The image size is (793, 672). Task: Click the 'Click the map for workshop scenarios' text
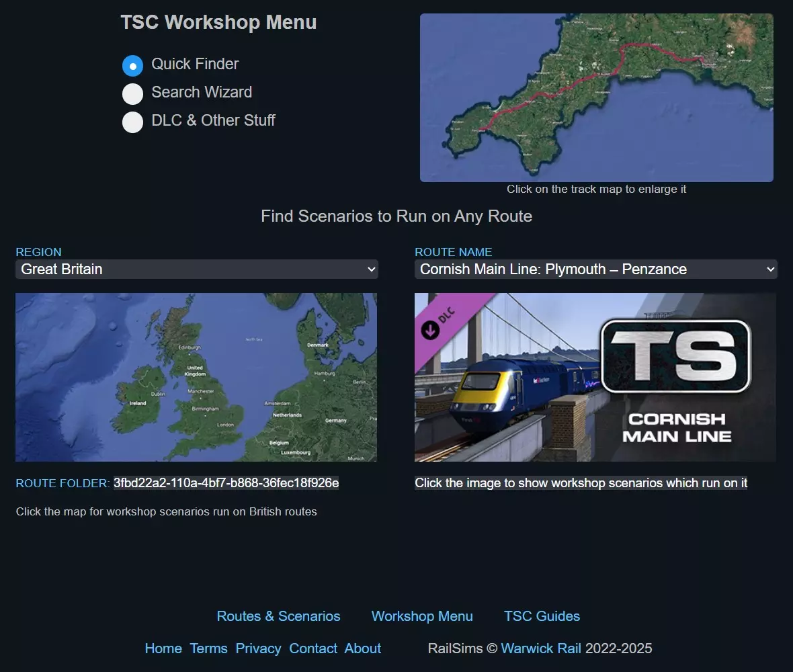167,511
